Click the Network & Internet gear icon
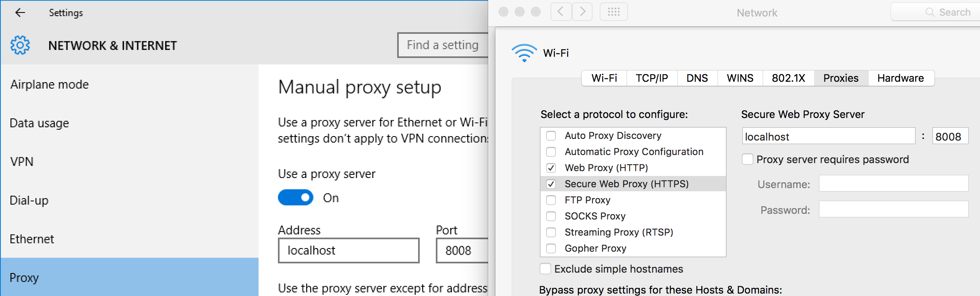The height and width of the screenshot is (296, 980). pyautogui.click(x=20, y=45)
